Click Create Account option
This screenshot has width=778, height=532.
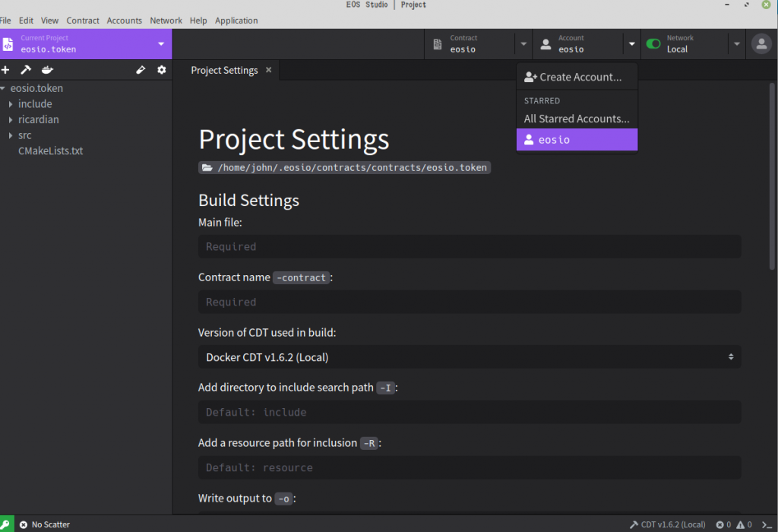click(574, 77)
